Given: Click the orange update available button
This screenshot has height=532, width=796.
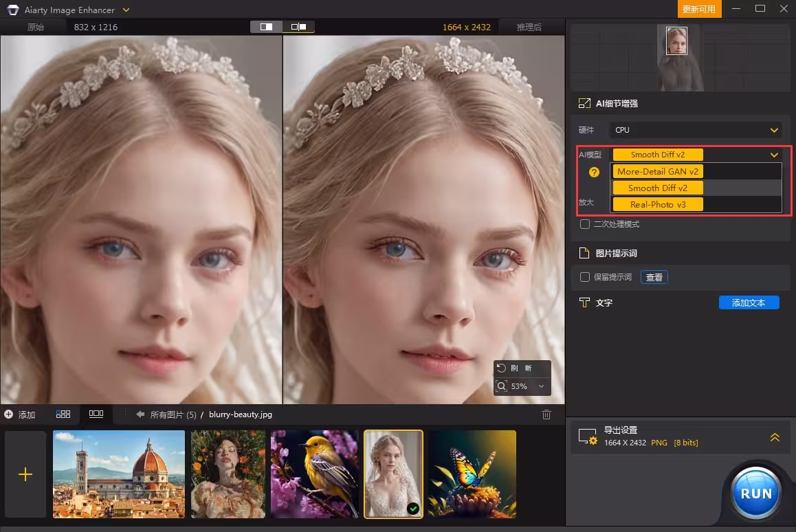Looking at the screenshot, I should click(699, 9).
